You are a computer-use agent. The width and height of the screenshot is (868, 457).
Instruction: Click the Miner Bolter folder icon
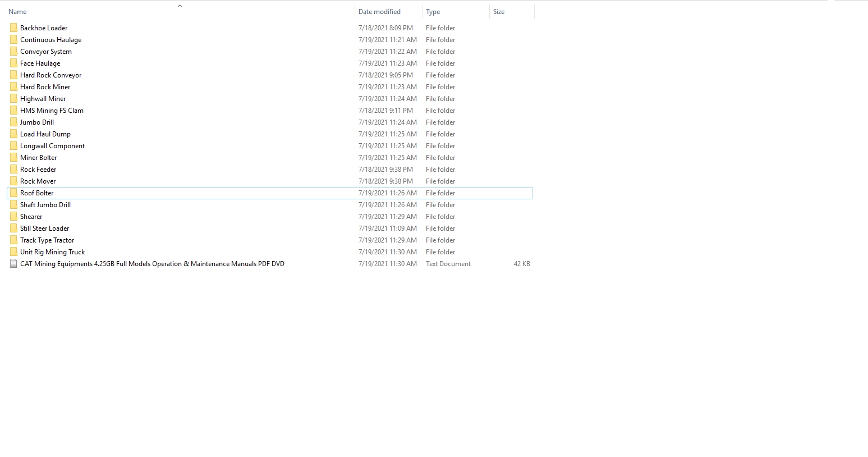(x=13, y=157)
